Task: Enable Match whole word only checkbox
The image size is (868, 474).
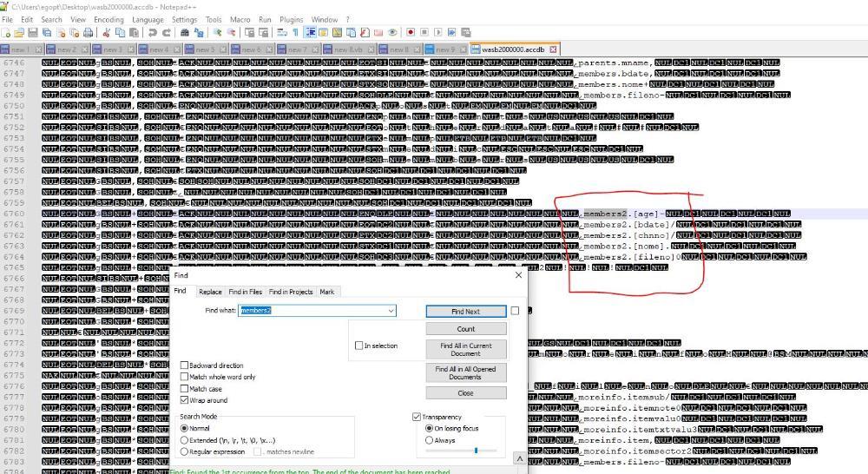Action: click(x=184, y=377)
